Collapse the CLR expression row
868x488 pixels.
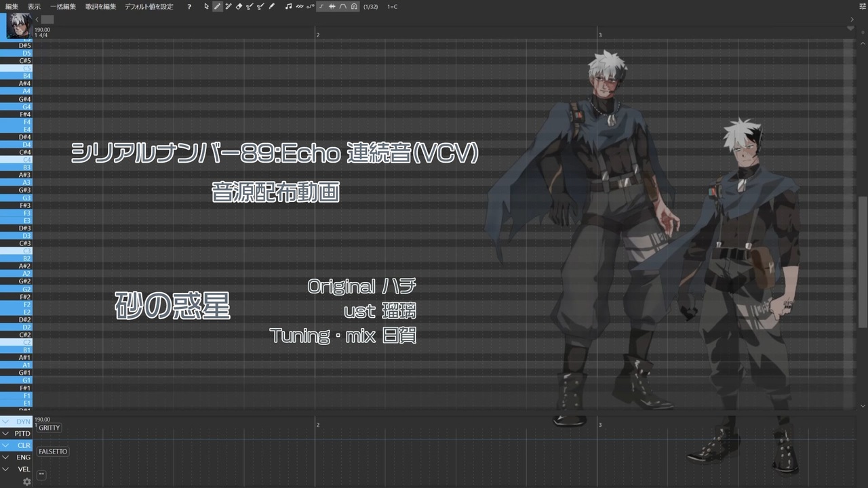[7, 445]
